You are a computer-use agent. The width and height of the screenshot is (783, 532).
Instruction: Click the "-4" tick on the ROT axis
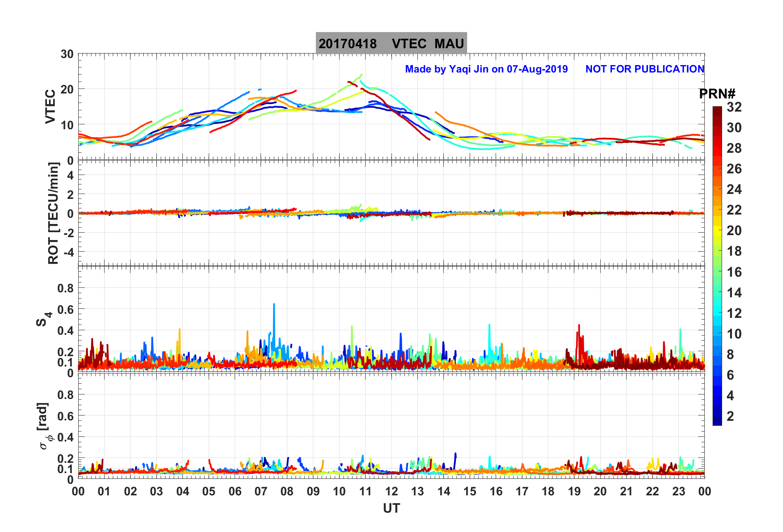68,252
